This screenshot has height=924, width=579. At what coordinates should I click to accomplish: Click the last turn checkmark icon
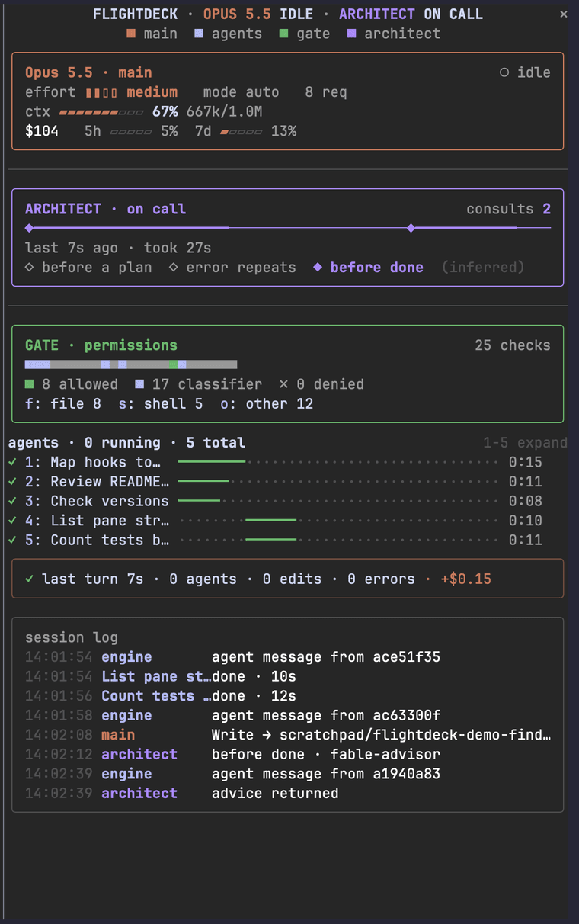(29, 579)
